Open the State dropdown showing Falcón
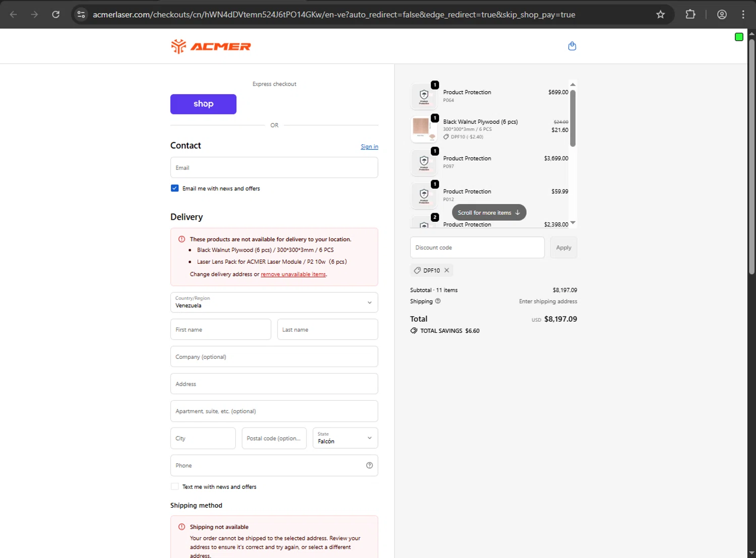Image resolution: width=756 pixels, height=558 pixels. tap(345, 438)
